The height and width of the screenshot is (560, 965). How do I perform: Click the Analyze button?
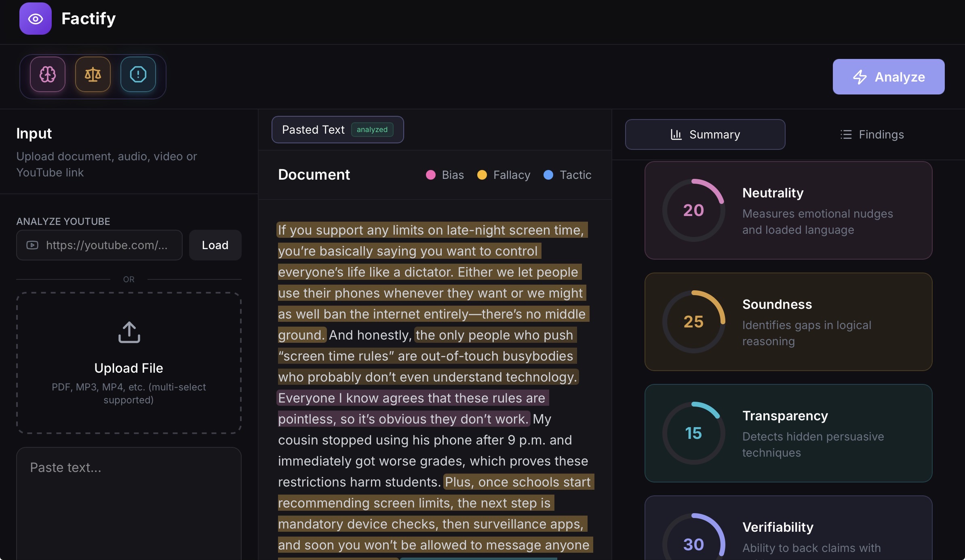(888, 77)
